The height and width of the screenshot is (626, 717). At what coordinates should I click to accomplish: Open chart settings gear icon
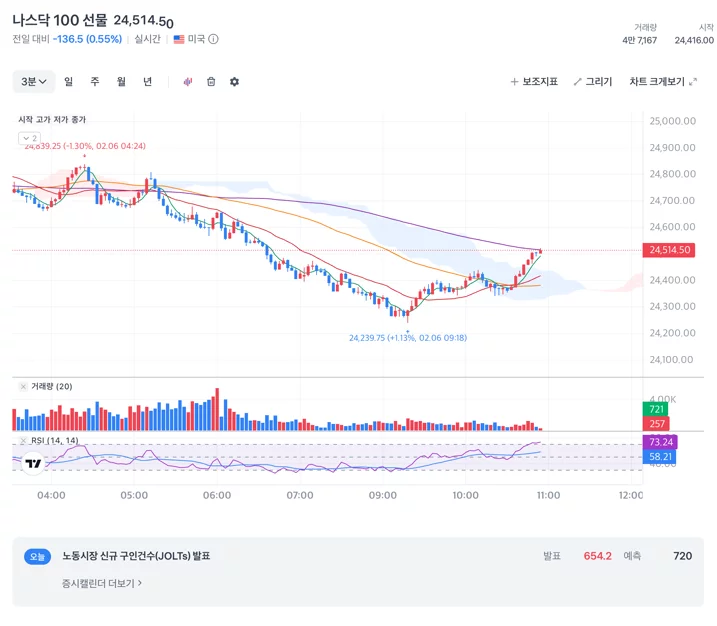click(x=234, y=82)
